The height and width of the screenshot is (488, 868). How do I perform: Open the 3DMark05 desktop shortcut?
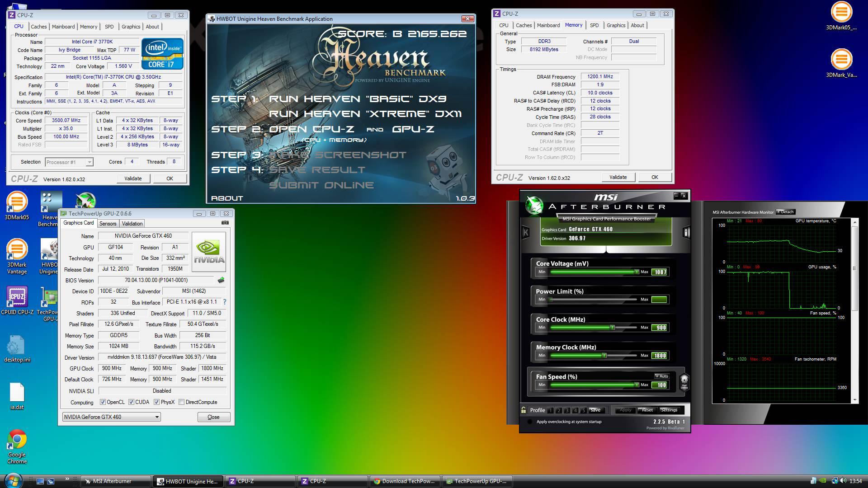[17, 206]
